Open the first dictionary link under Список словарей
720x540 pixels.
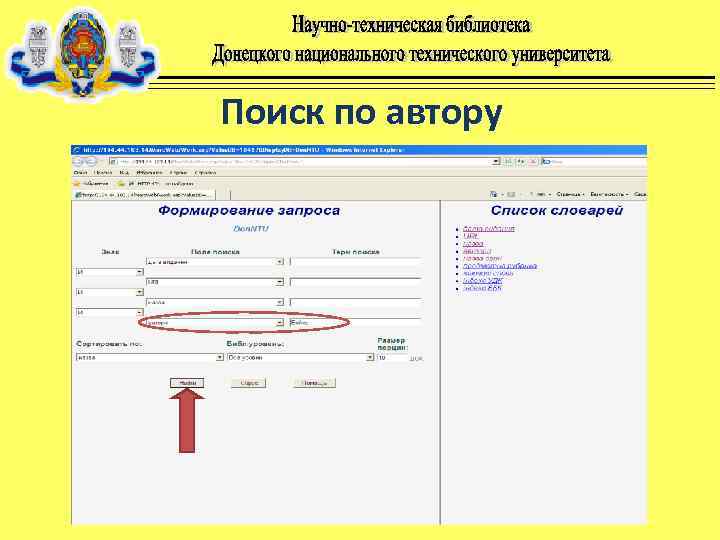(x=489, y=229)
